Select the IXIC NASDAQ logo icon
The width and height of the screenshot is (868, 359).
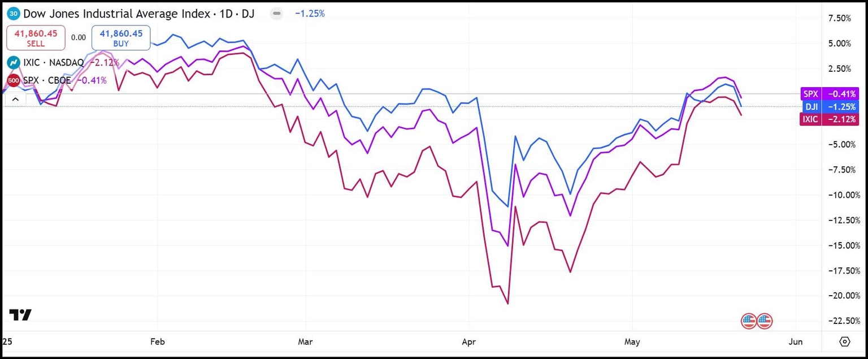[12, 62]
